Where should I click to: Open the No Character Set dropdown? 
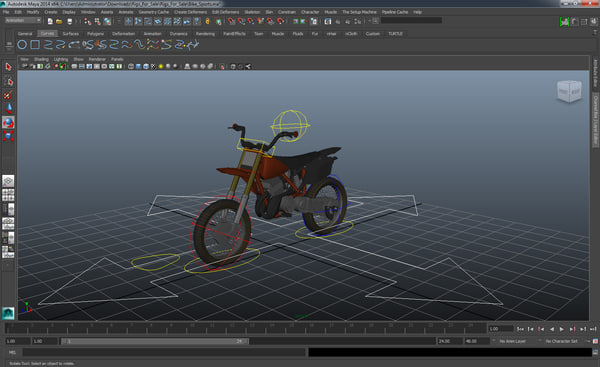pos(561,341)
